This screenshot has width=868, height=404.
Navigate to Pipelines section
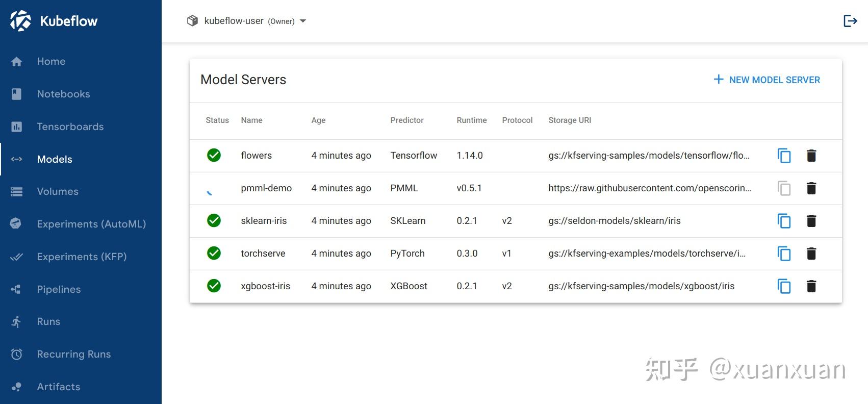click(x=59, y=289)
